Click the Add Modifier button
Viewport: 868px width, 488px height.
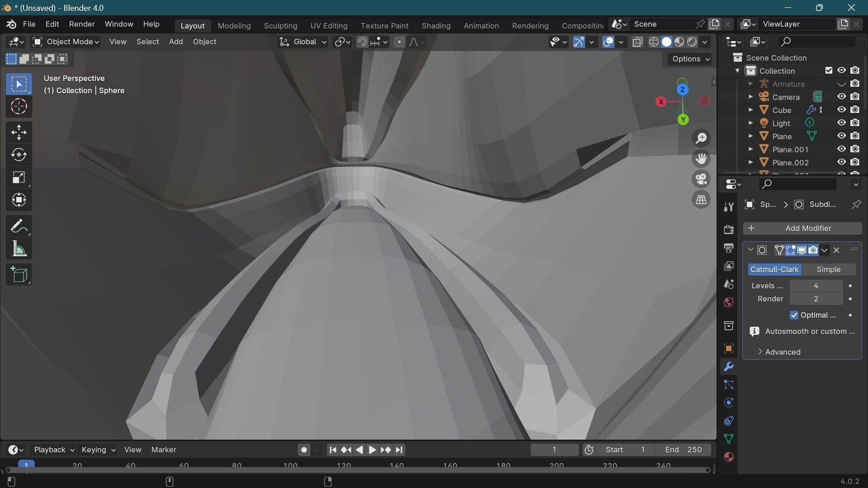pos(802,228)
